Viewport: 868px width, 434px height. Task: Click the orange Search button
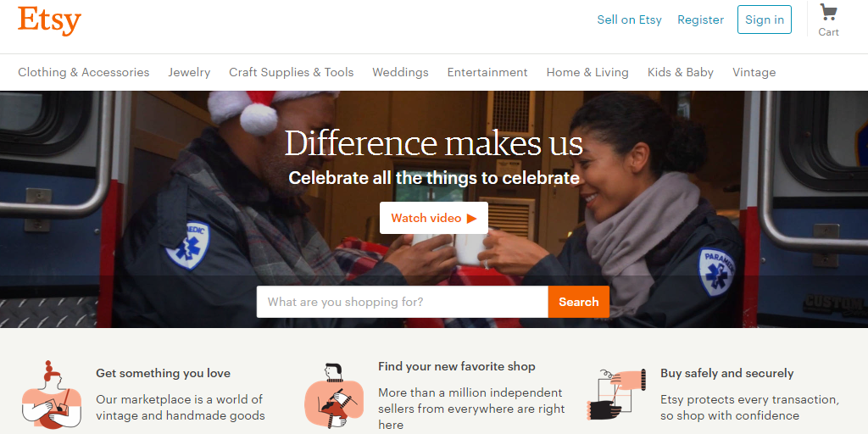pyautogui.click(x=578, y=302)
